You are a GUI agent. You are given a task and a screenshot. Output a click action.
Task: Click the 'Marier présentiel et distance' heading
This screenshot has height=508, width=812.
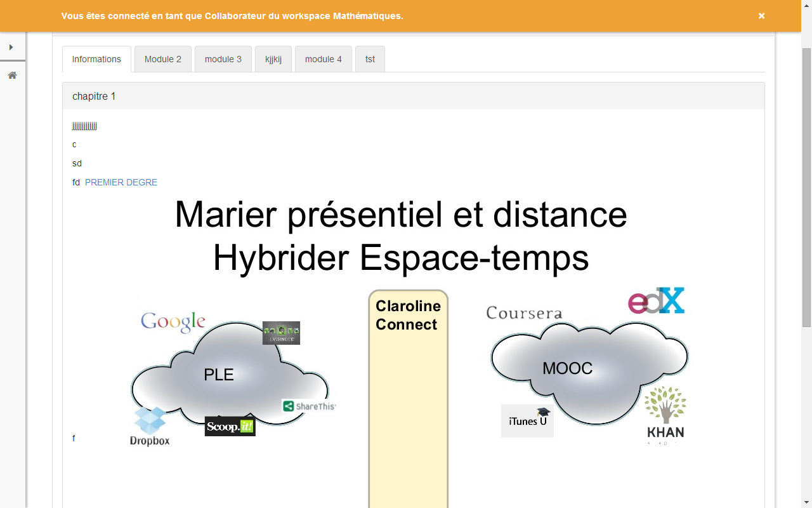point(401,215)
